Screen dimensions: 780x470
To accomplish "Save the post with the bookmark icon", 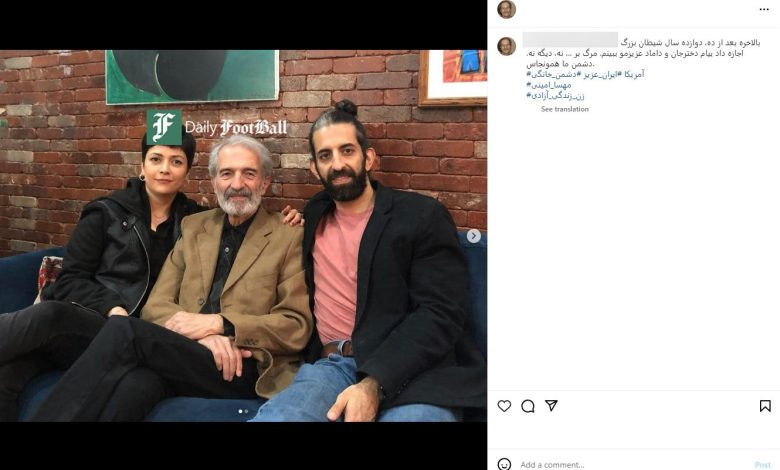I will tap(765, 406).
